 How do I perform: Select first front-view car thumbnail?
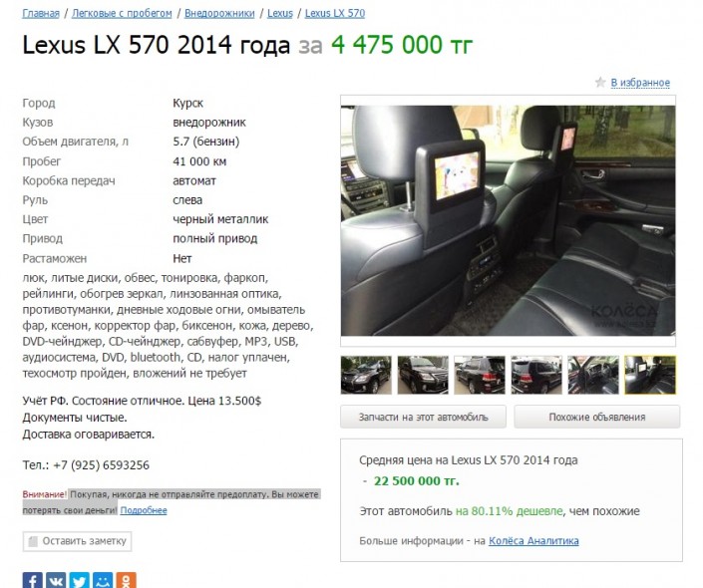click(x=366, y=375)
